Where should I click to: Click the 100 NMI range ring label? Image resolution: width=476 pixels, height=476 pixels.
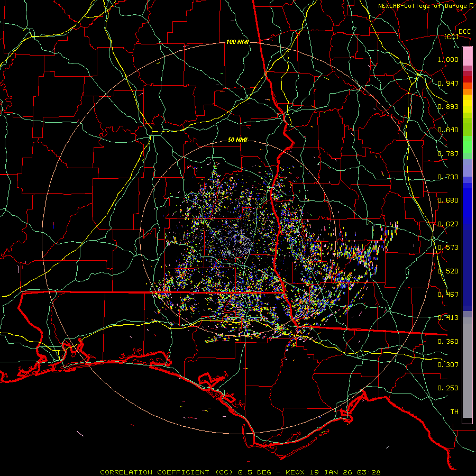click(x=237, y=42)
